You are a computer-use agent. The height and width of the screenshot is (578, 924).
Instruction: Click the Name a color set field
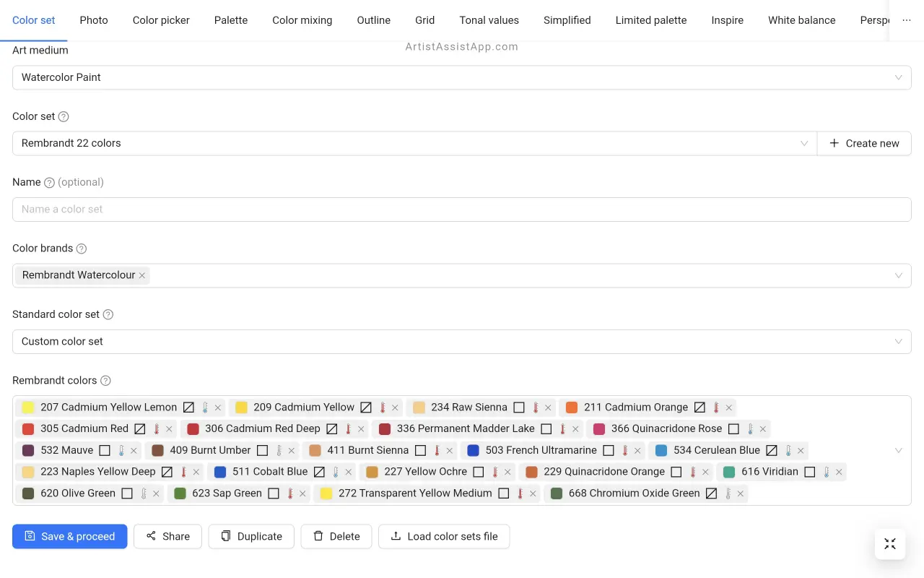(461, 210)
